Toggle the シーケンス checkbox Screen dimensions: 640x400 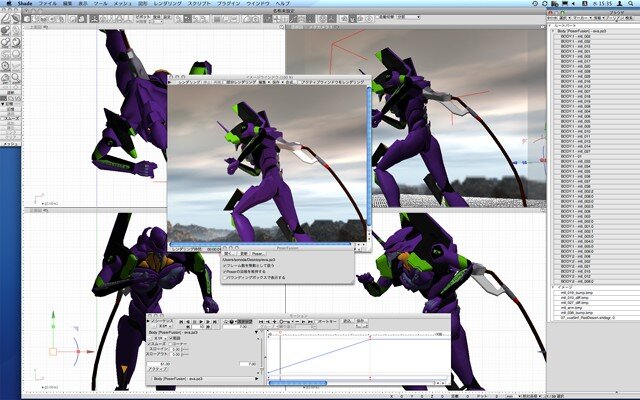[x=153, y=321]
